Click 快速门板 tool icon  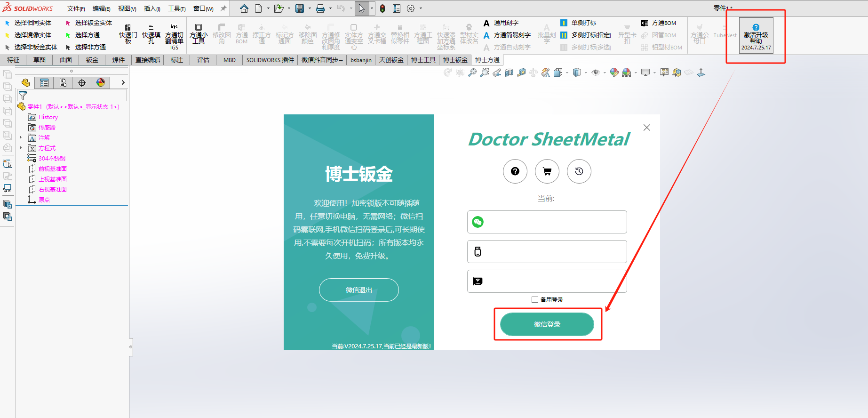(x=128, y=35)
